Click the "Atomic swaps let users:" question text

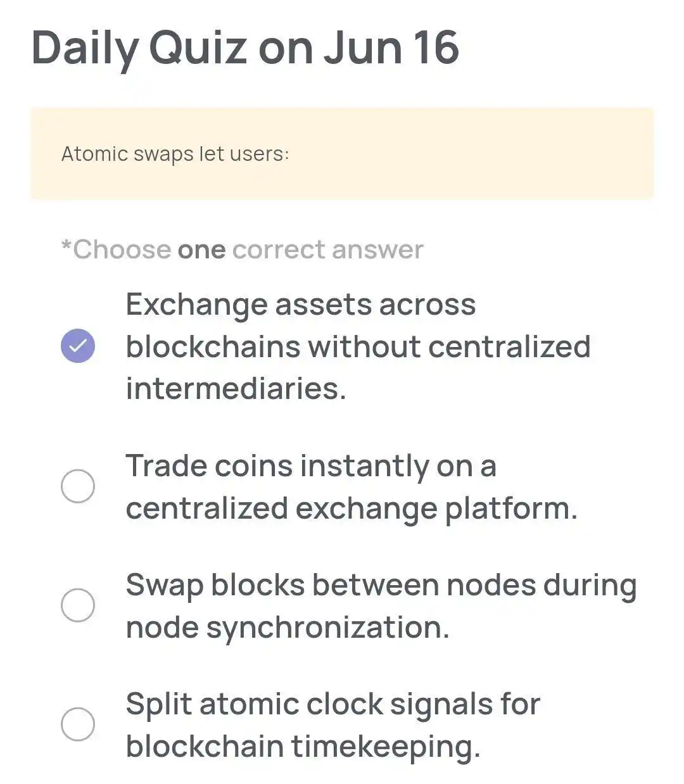pos(175,154)
